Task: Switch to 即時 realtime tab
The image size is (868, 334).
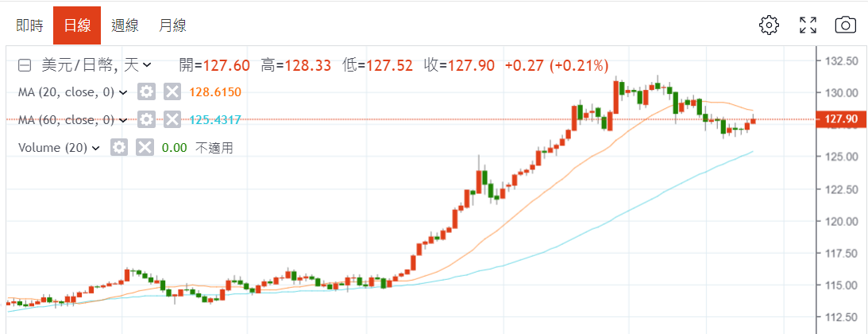Action: [29, 25]
